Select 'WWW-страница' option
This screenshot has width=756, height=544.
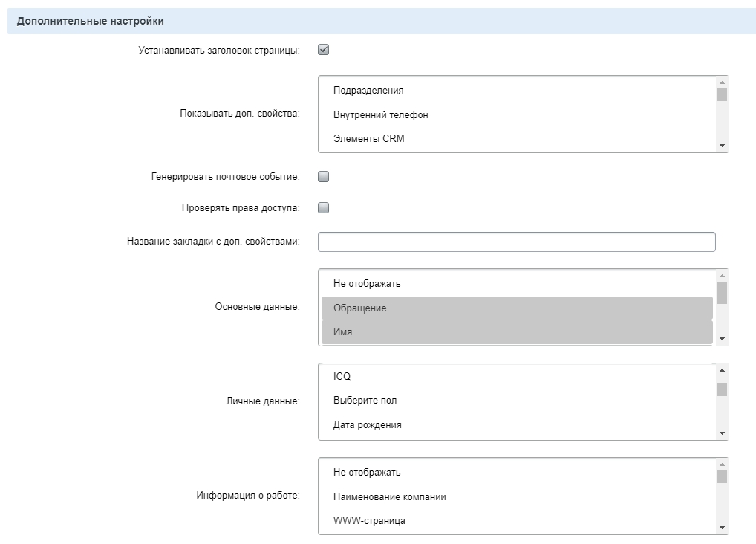[x=517, y=520]
